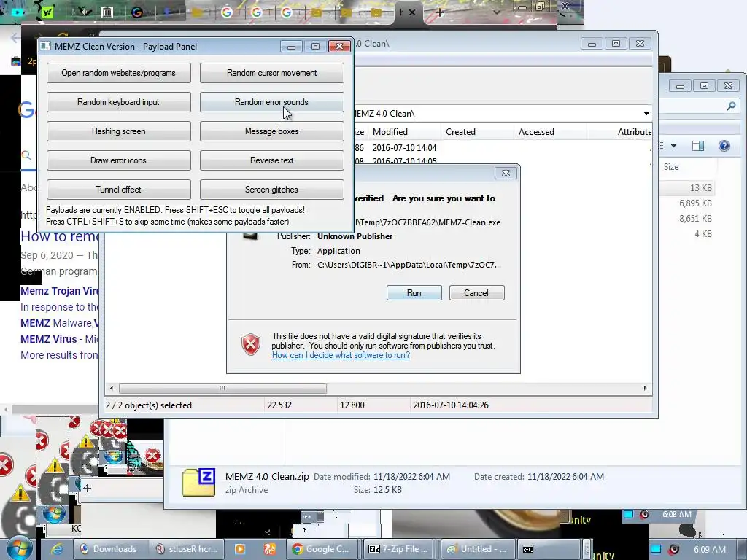Toggle the Random keyboard input payload
The height and width of the screenshot is (560, 747).
[x=119, y=102]
